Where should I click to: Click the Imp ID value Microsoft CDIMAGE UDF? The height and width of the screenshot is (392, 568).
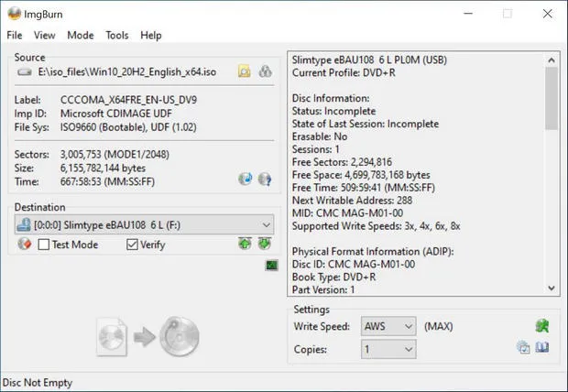click(116, 114)
